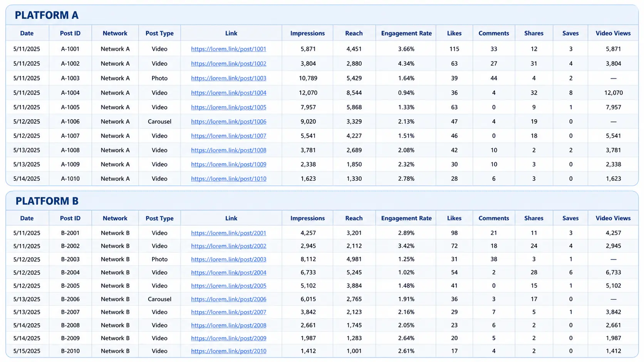Click engagement rate 4.34%

406,64
